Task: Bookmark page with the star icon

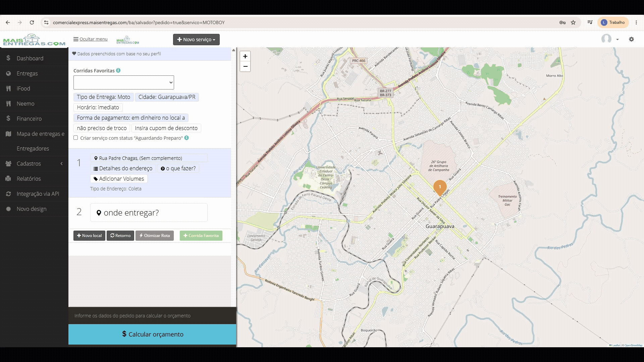Action: pyautogui.click(x=573, y=22)
